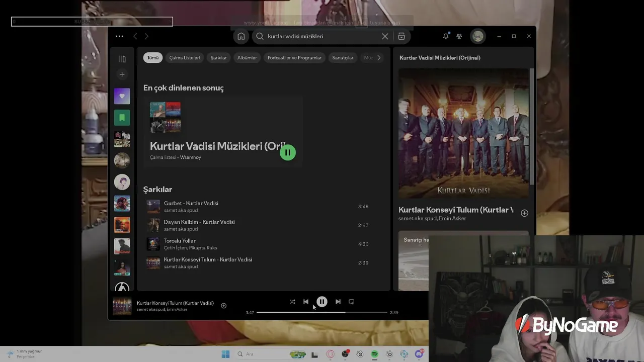This screenshot has height=362, width=644.
Task: Select the Çalma Listeleri filter chip
Action: tap(184, 57)
